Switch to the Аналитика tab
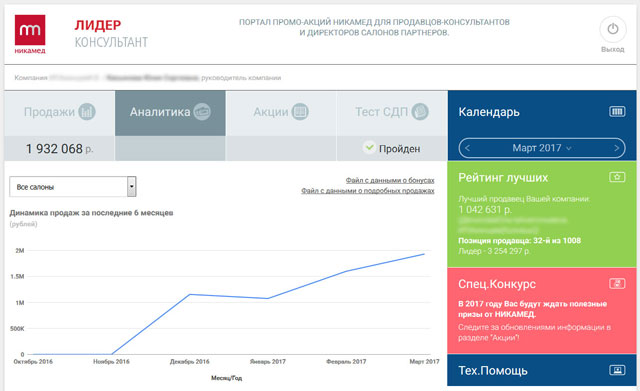 [x=170, y=113]
